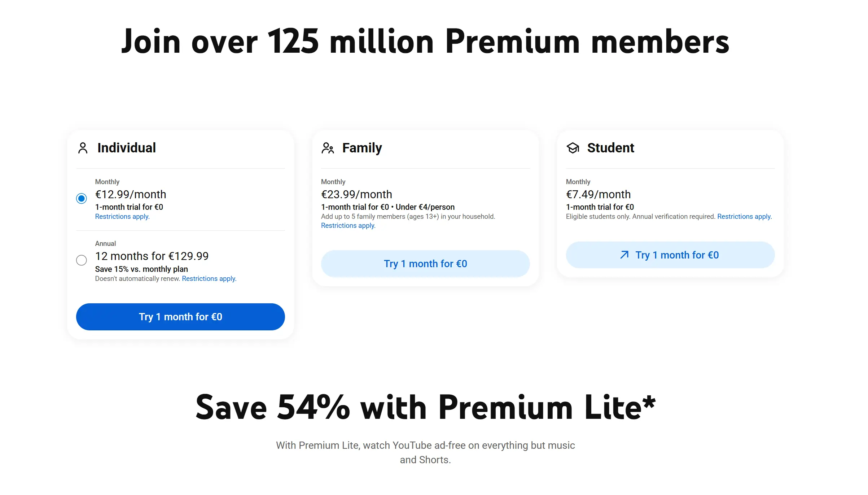This screenshot has height=495, width=868.
Task: Click the Student plan heading
Action: [x=610, y=148]
